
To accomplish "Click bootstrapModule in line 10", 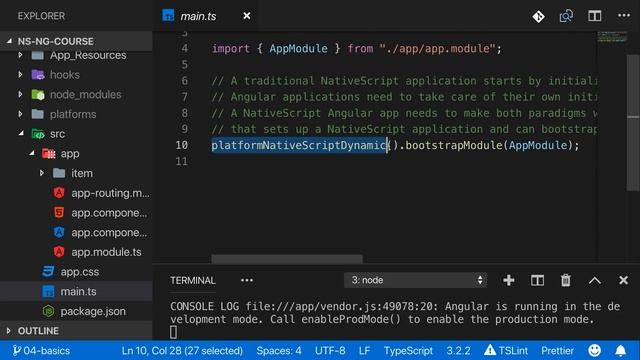I will pos(453,145).
